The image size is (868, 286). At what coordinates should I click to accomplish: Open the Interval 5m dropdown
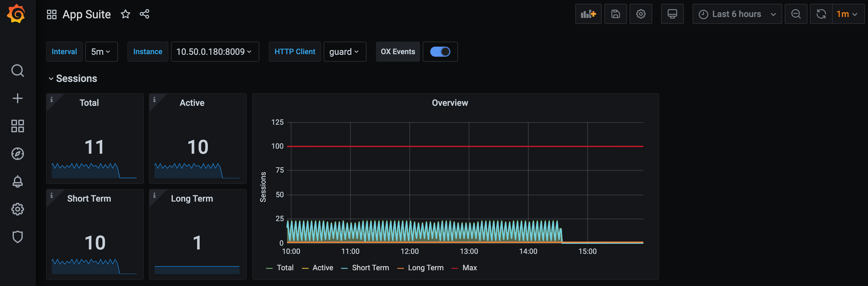tap(101, 51)
